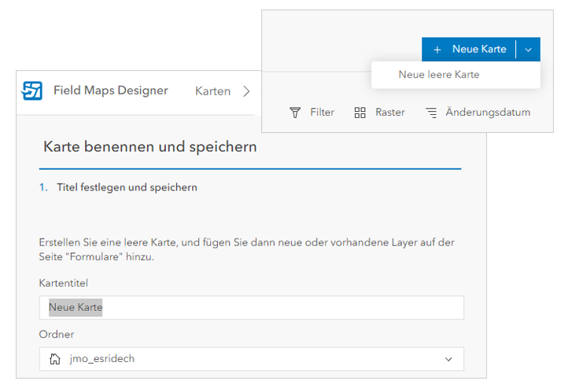Click the Filter label
Screen dimensions: 561x392
[322, 112]
